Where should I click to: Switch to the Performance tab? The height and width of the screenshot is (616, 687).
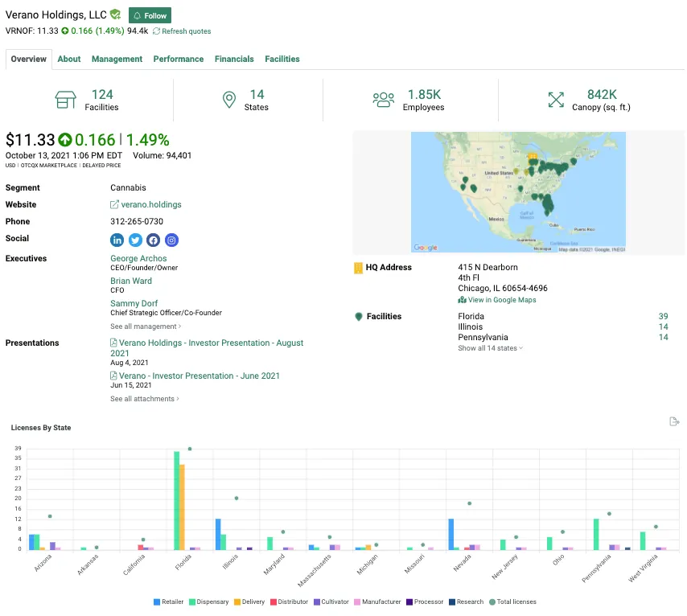(x=179, y=59)
